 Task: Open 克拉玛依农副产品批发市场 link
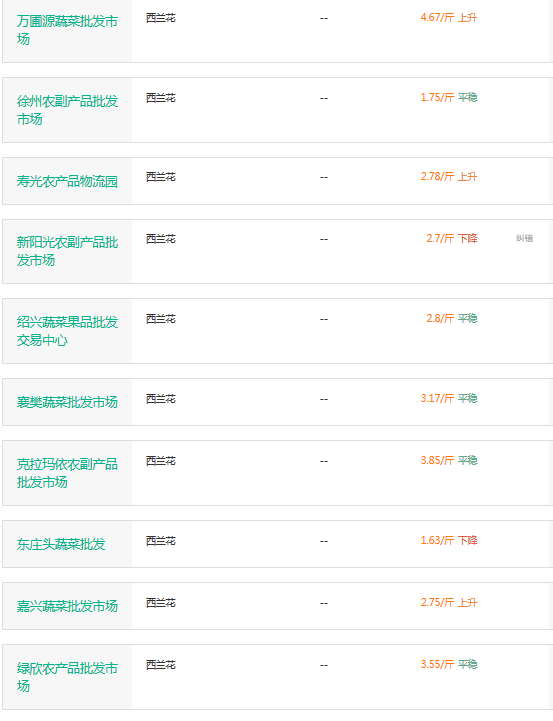pyautogui.click(x=67, y=473)
